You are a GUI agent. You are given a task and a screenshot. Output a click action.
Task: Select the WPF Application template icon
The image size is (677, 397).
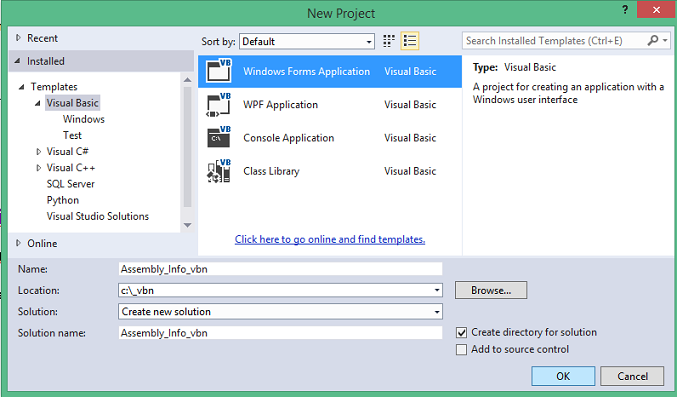(219, 105)
